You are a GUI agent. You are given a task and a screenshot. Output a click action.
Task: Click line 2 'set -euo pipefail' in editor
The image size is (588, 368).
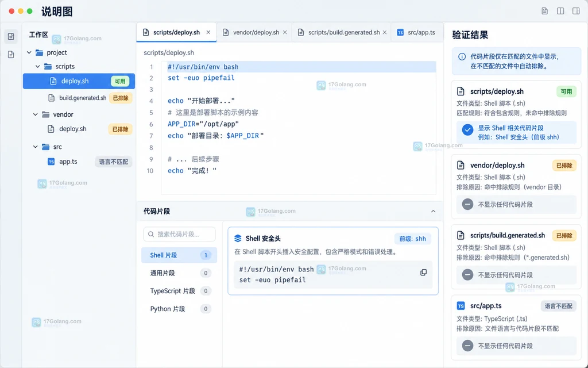(201, 78)
